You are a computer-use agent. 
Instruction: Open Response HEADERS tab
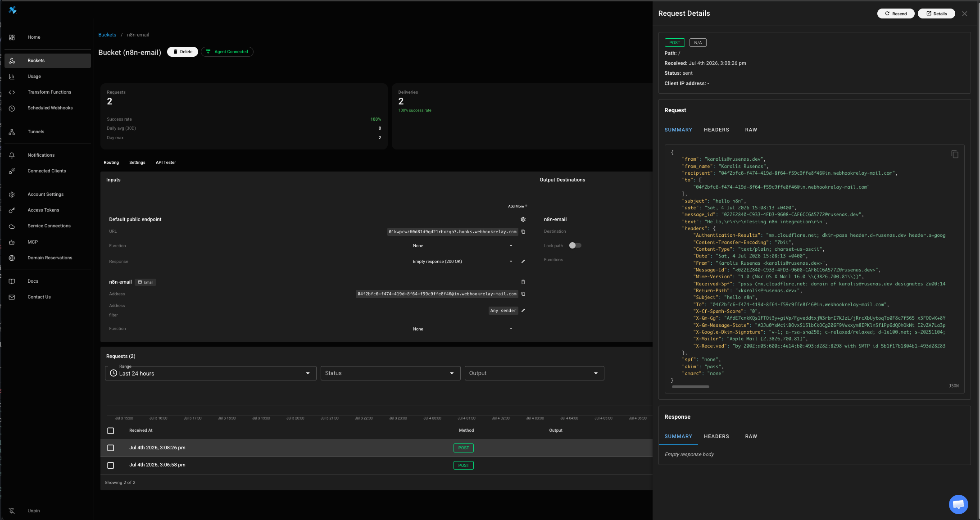click(x=716, y=437)
